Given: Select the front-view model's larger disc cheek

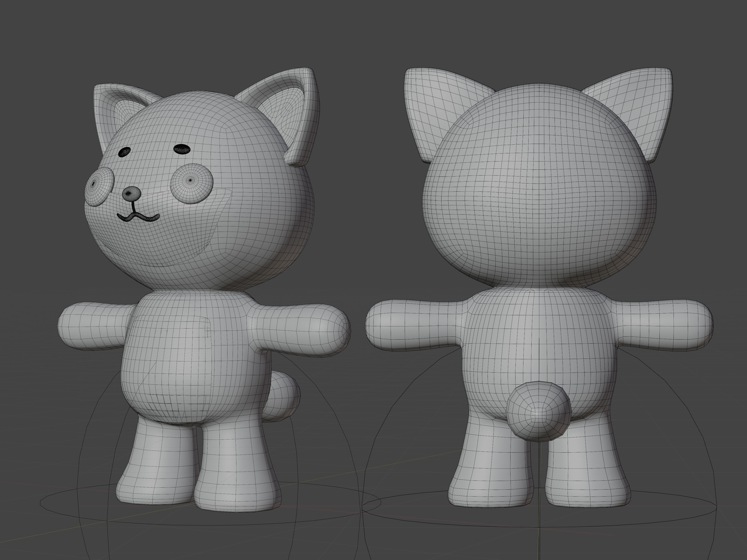Looking at the screenshot, I should [192, 184].
